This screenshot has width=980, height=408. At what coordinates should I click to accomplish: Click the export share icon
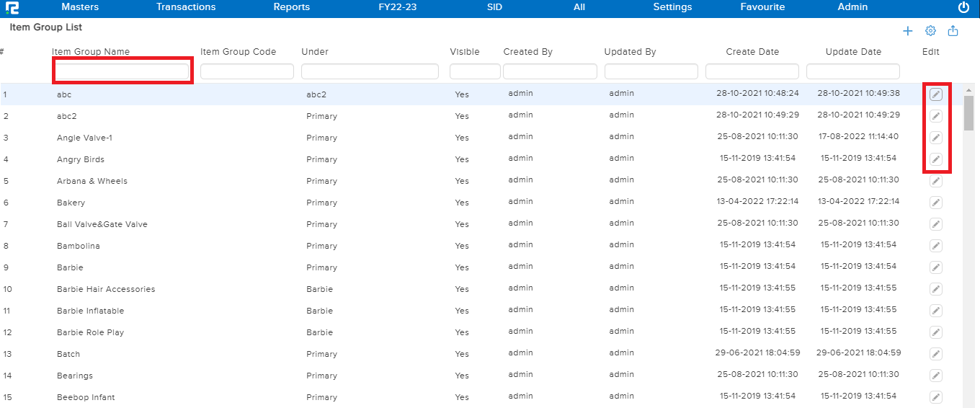pos(953,31)
